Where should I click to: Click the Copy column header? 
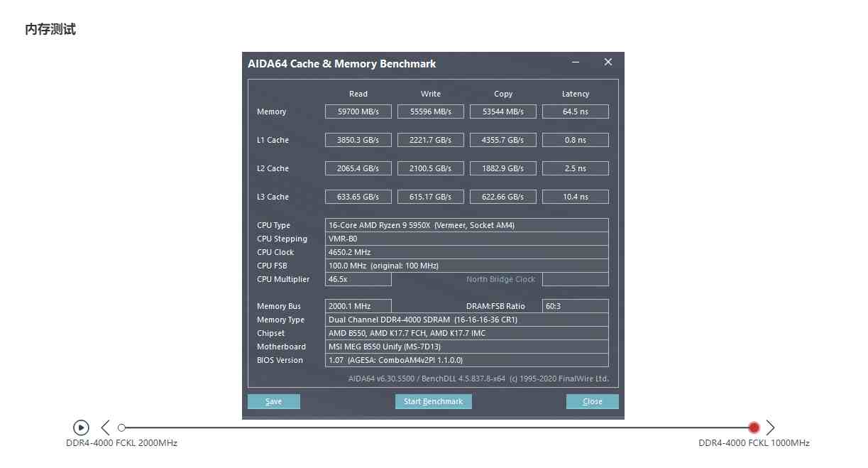[503, 94]
